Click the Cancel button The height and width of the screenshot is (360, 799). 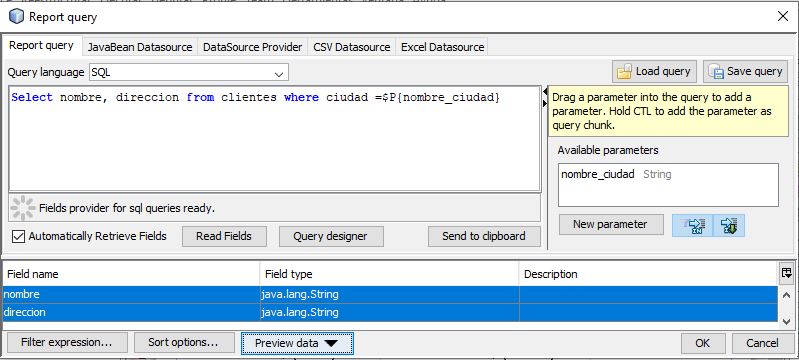[762, 343]
